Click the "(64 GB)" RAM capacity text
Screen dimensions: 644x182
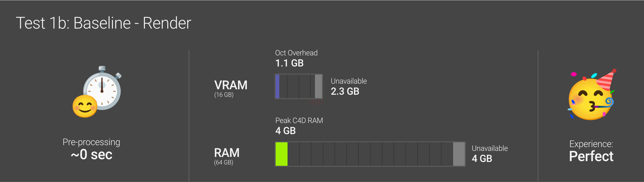(x=224, y=162)
